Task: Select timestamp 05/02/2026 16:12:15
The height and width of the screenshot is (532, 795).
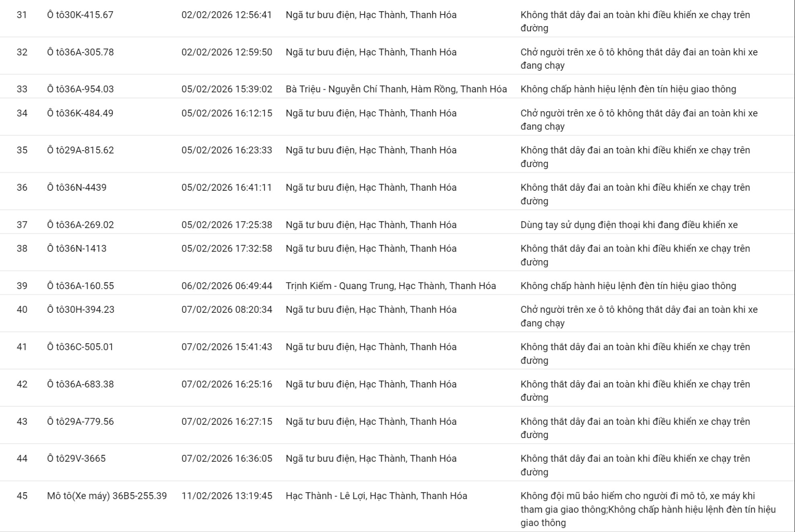Action: [x=226, y=113]
